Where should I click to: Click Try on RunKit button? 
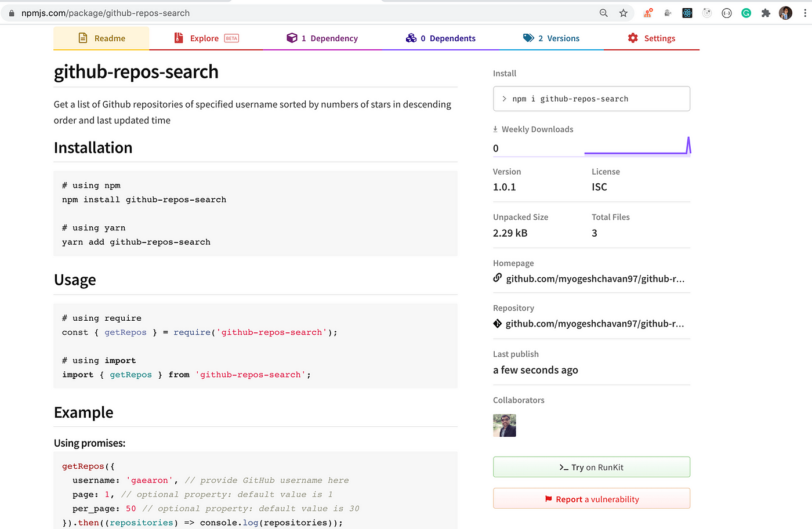[x=592, y=467]
